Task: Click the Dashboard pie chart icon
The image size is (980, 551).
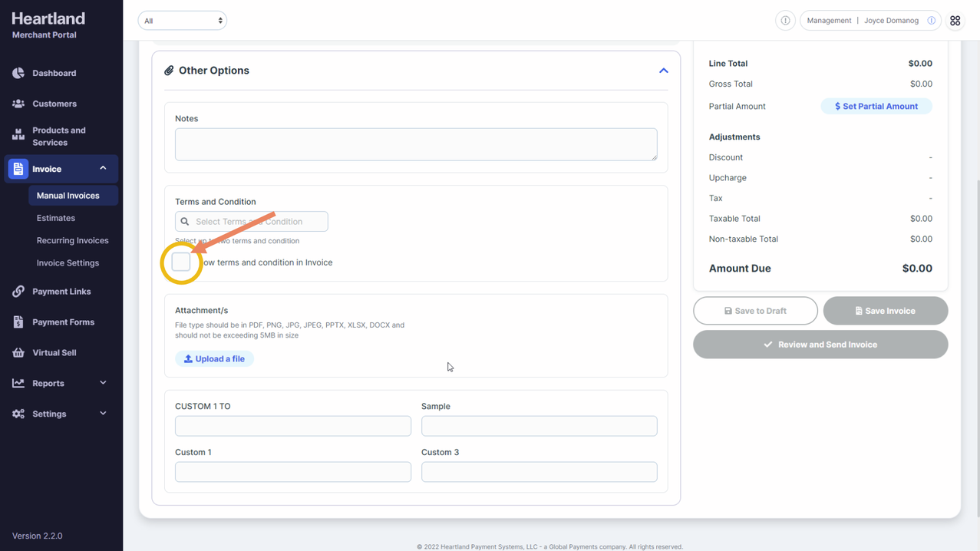Action: (18, 73)
